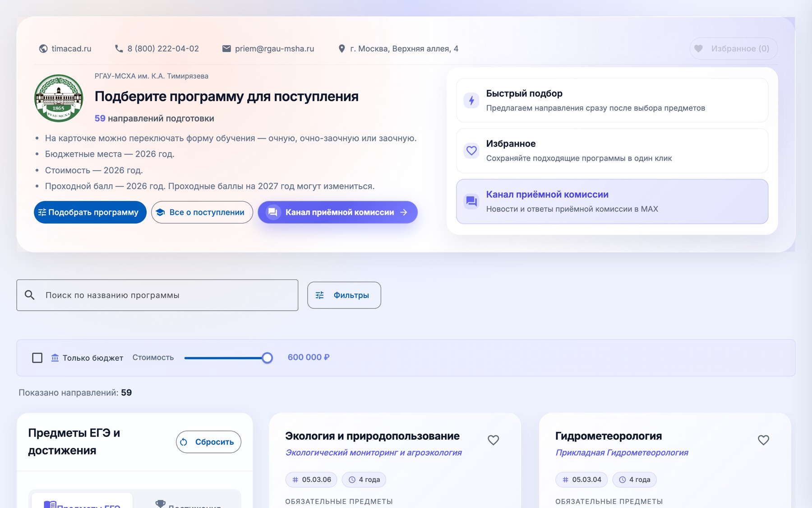This screenshot has width=812, height=508.
Task: Click the 600 000 ₽ cost value
Action: (x=309, y=357)
